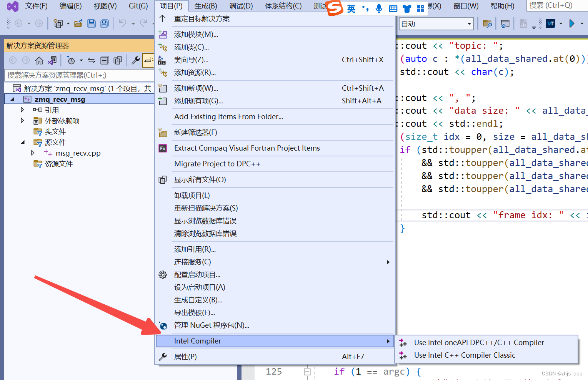The width and height of the screenshot is (588, 380).
Task: Open dropdown arrow next to VT icon
Action: pos(561,24)
